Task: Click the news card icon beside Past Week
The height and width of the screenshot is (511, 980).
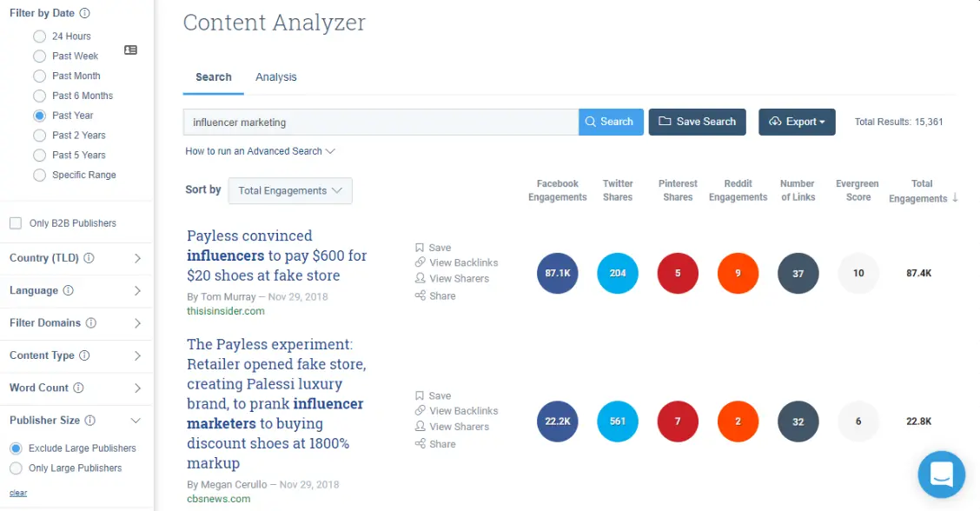Action: click(x=130, y=50)
